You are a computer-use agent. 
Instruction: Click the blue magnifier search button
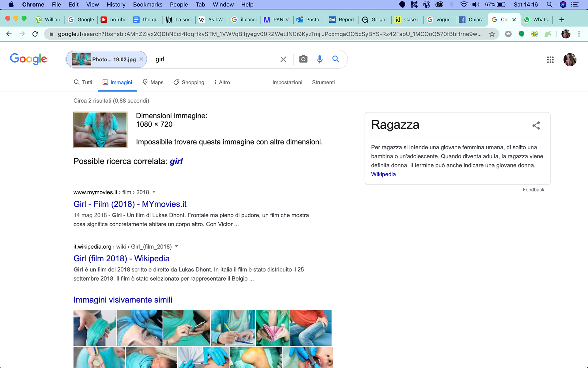336,59
